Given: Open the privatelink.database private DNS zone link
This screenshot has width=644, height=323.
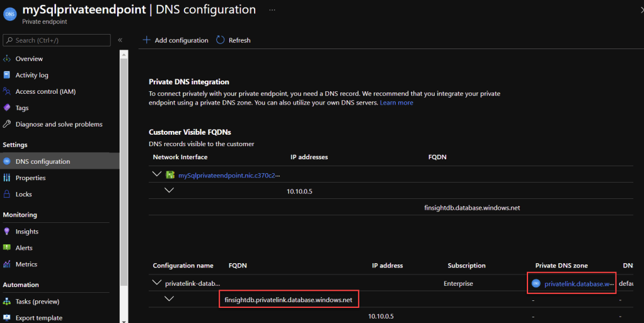Looking at the screenshot, I should [x=578, y=284].
